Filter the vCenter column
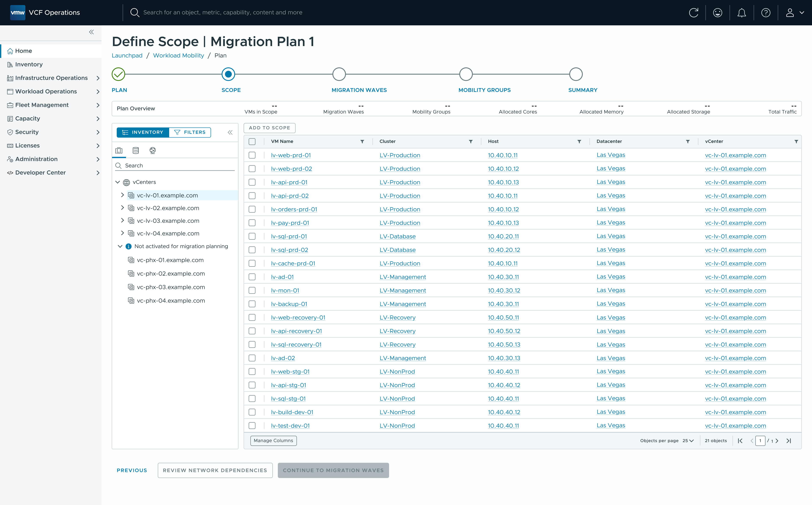The height and width of the screenshot is (505, 812). click(x=796, y=142)
